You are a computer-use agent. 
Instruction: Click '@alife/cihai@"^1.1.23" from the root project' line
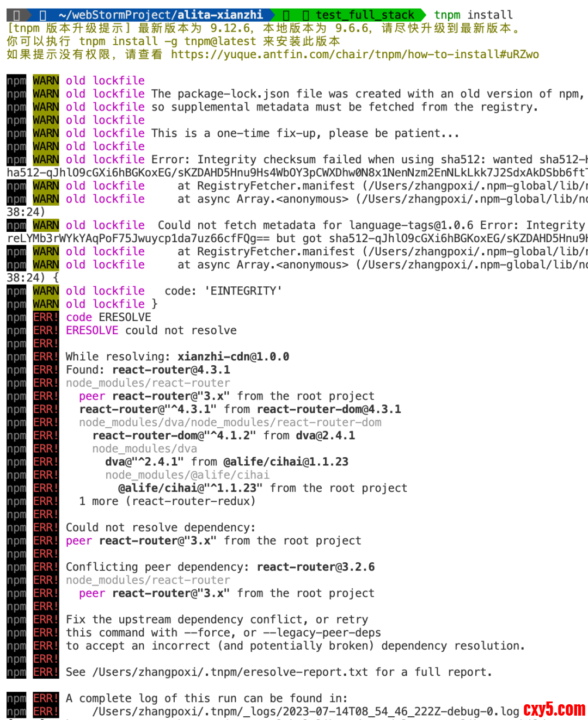263,488
